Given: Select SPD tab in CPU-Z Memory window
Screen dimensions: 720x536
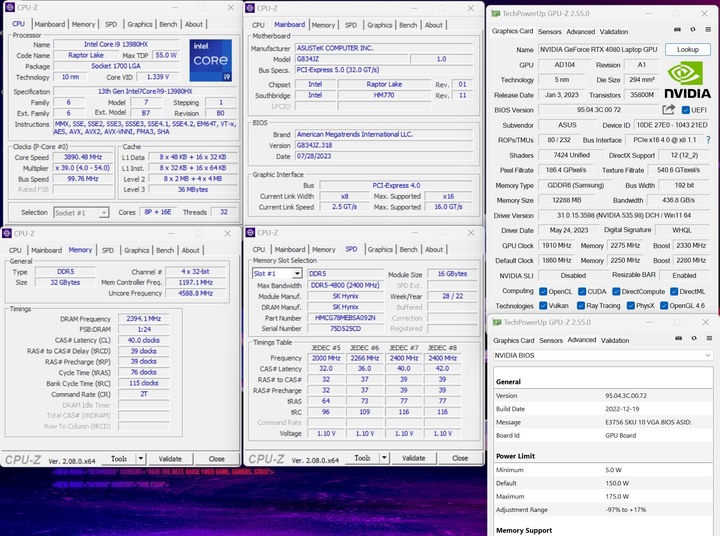Looking at the screenshot, I should click(x=107, y=250).
